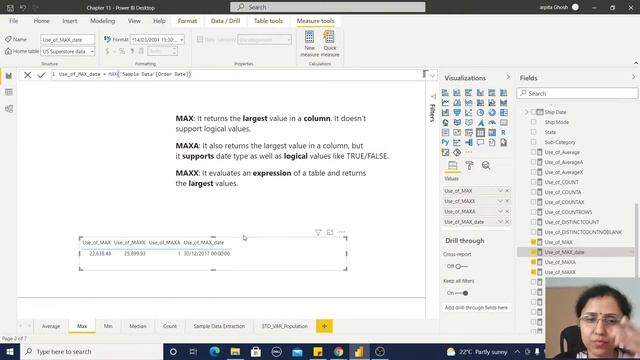This screenshot has width=640, height=360.
Task: Switch to Report view in sidebar
Action: pos(9,76)
